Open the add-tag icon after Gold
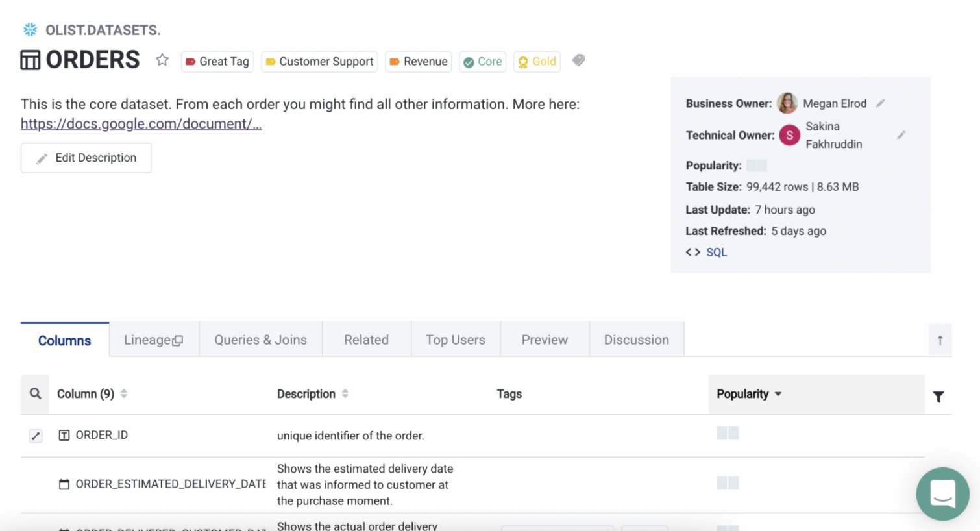Image resolution: width=980 pixels, height=531 pixels. (578, 60)
